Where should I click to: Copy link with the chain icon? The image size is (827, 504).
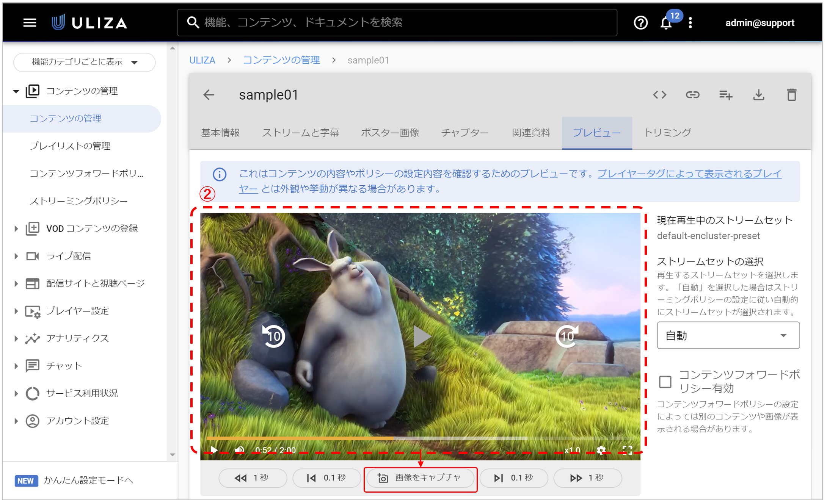tap(692, 95)
